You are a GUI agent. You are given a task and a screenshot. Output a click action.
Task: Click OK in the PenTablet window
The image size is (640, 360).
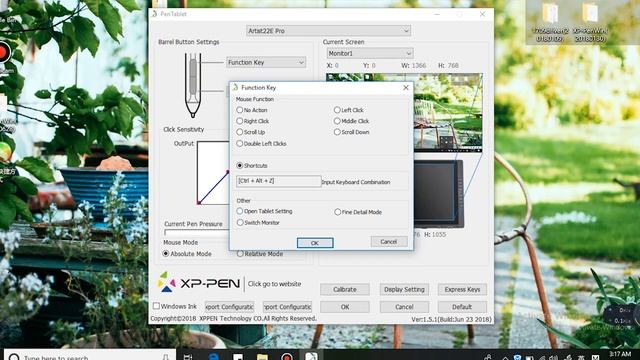click(345, 307)
